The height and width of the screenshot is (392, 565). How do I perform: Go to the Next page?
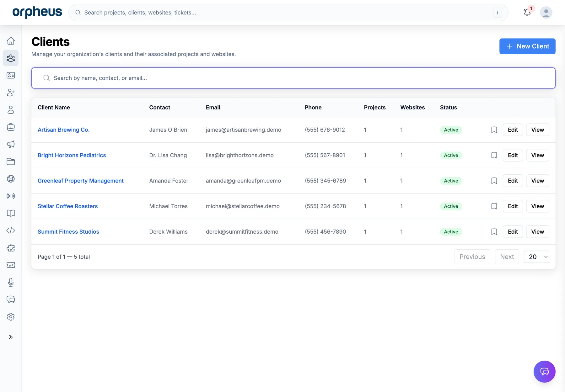point(507,257)
